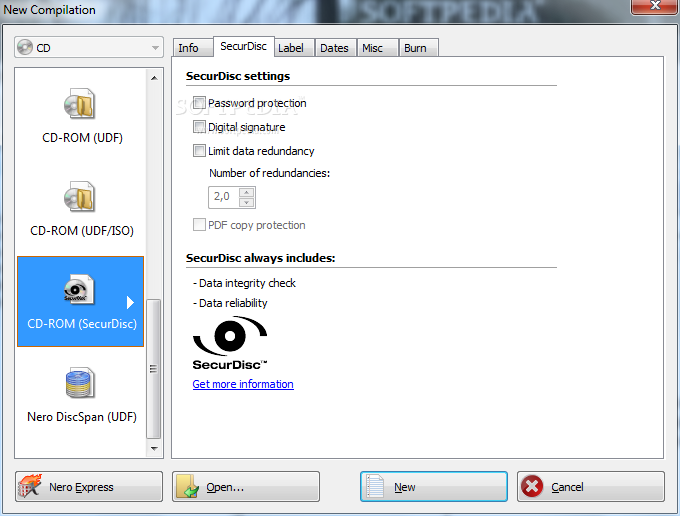
Task: Enable Password protection checkbox
Action: (x=199, y=103)
